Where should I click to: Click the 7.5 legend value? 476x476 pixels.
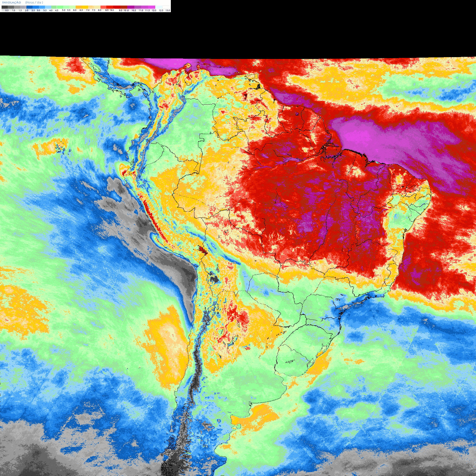[x=94, y=10]
